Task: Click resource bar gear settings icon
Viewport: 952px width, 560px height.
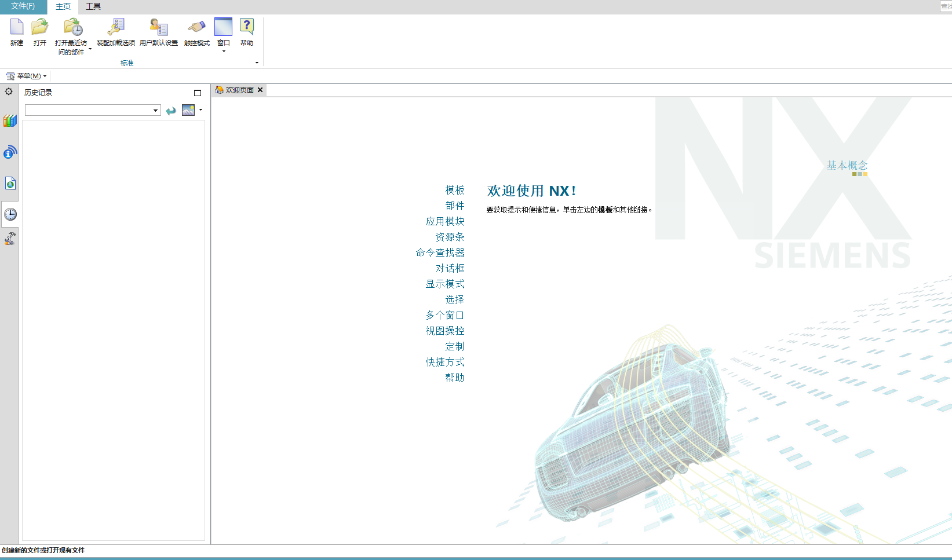Action: point(9,91)
